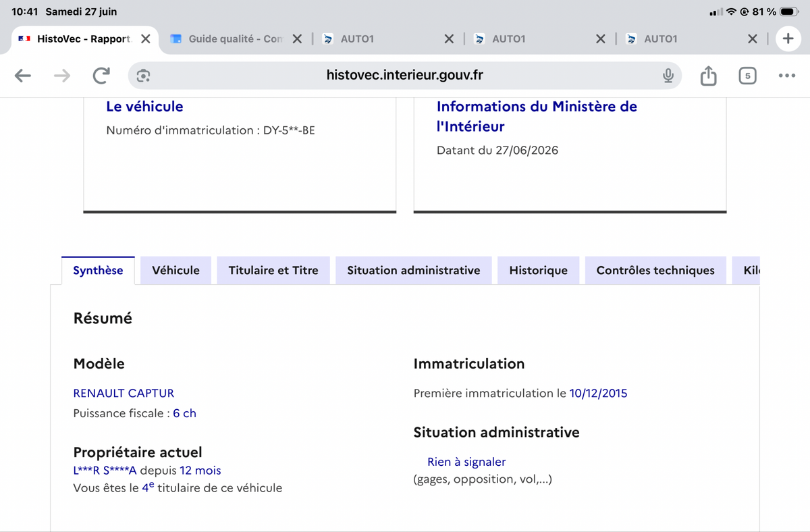Screen dimensions: 810x532
Task: Close the third AUTO1 tab
Action: [x=753, y=39]
